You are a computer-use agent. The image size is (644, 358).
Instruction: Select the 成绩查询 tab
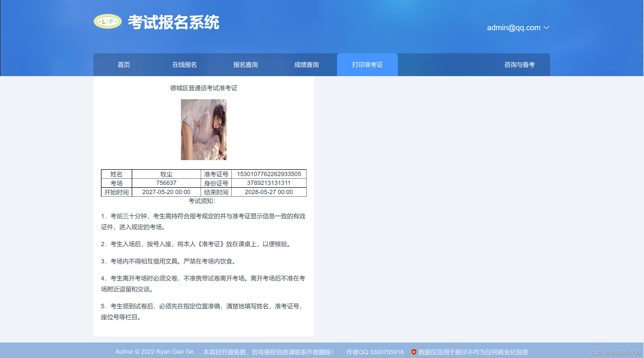pos(306,65)
